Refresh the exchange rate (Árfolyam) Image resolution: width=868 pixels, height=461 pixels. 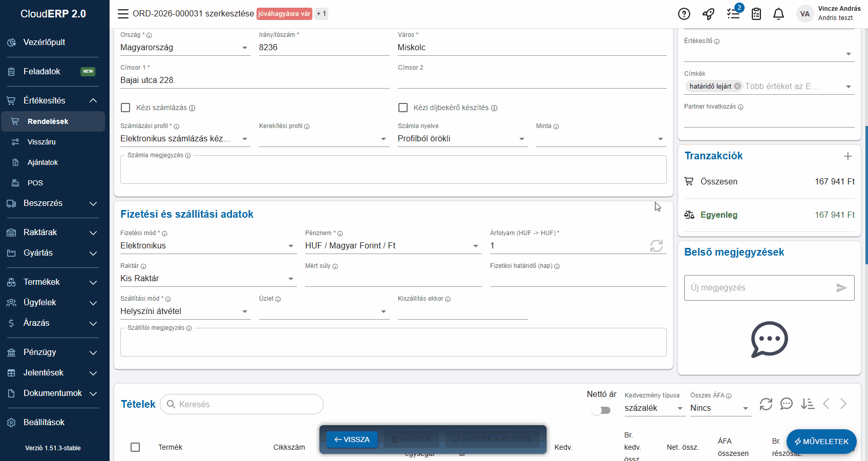656,246
